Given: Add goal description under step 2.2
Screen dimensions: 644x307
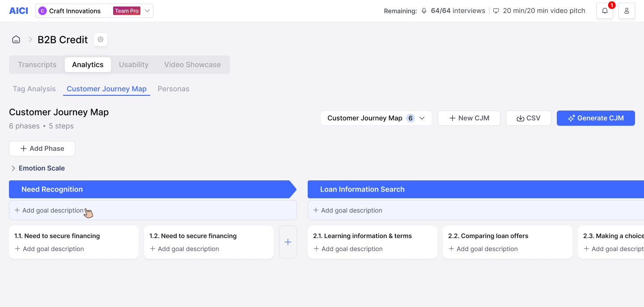Looking at the screenshot, I should (x=483, y=249).
